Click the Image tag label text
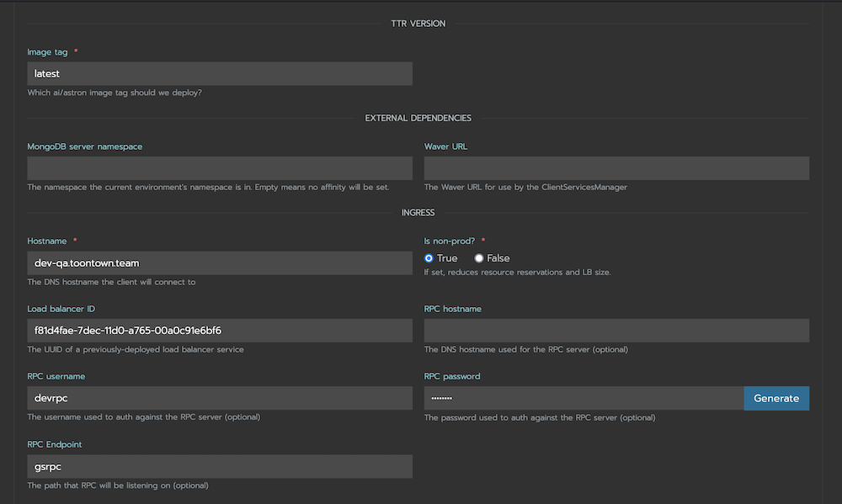 coord(47,52)
